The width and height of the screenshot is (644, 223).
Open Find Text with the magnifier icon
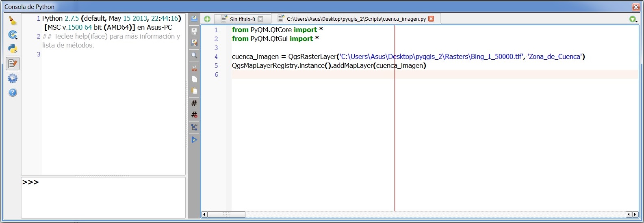click(x=194, y=56)
